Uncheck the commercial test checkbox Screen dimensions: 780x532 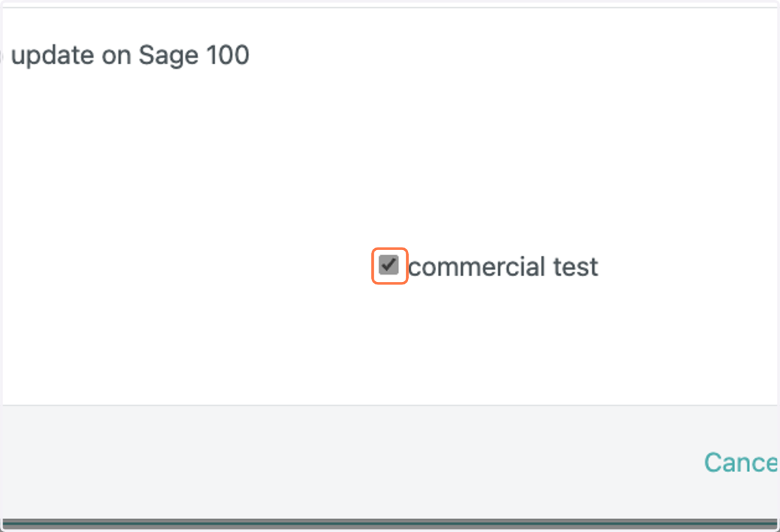[x=389, y=265]
